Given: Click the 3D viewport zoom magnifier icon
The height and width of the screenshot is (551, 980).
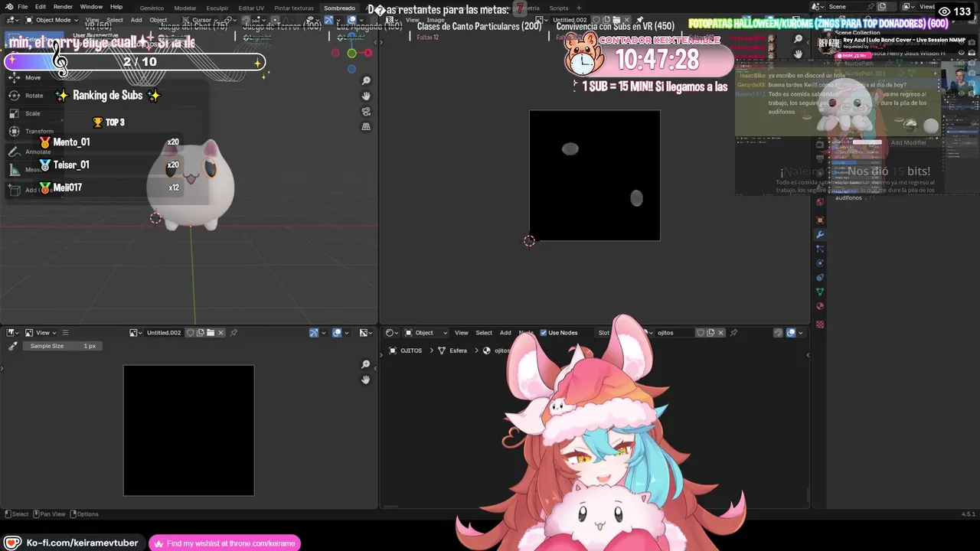Looking at the screenshot, I should tap(366, 81).
